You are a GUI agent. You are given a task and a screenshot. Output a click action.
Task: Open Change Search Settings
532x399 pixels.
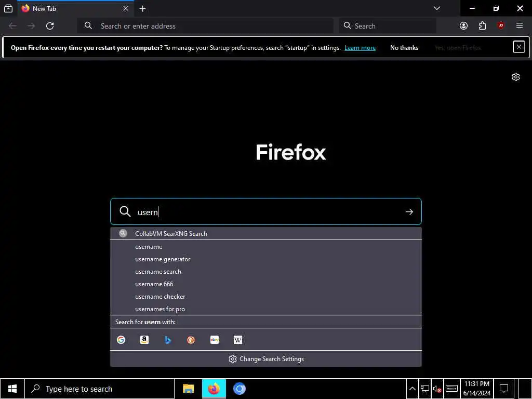[x=266, y=359]
